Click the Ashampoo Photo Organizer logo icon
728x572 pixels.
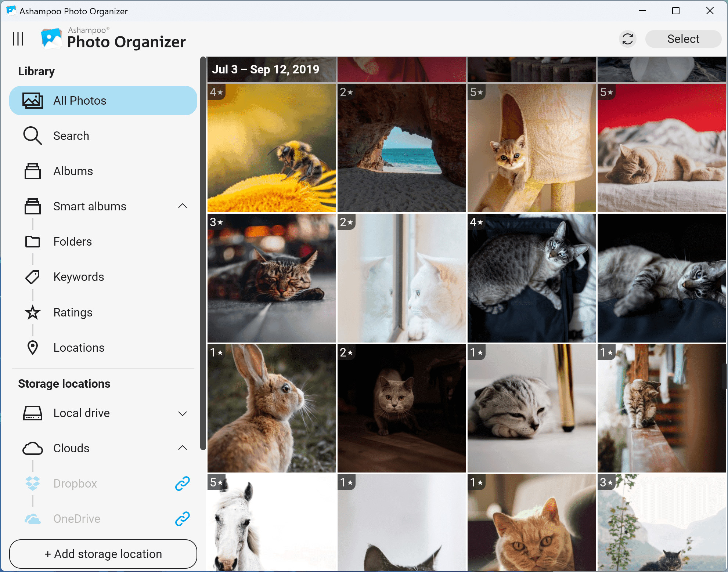tap(51, 39)
